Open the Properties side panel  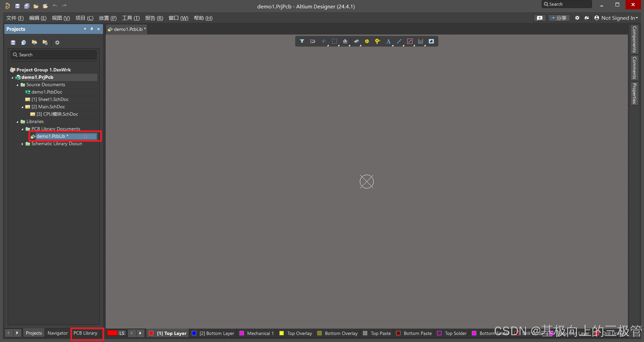click(x=634, y=94)
